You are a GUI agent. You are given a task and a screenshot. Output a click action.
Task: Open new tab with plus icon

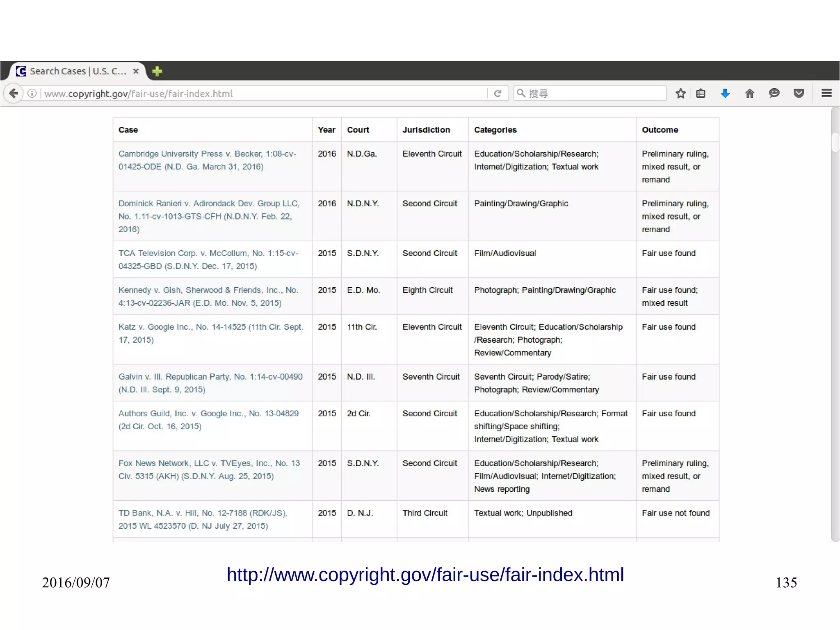(157, 71)
